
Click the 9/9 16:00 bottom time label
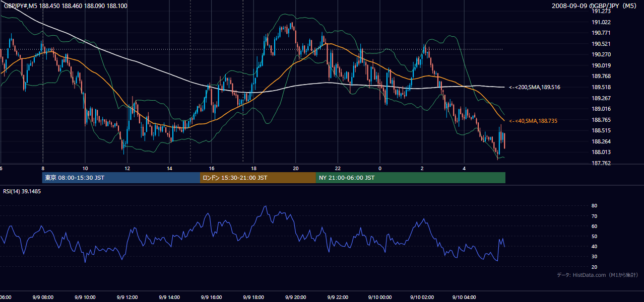(x=212, y=297)
